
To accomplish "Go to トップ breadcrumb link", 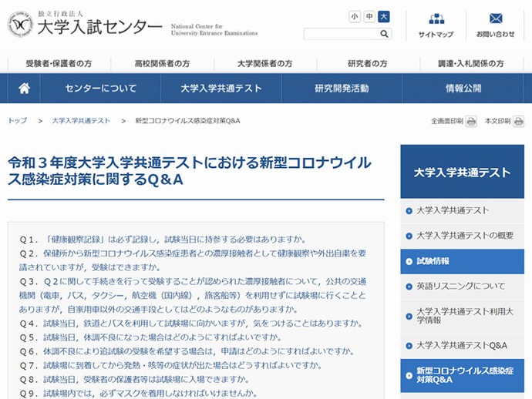I will 18,121.
